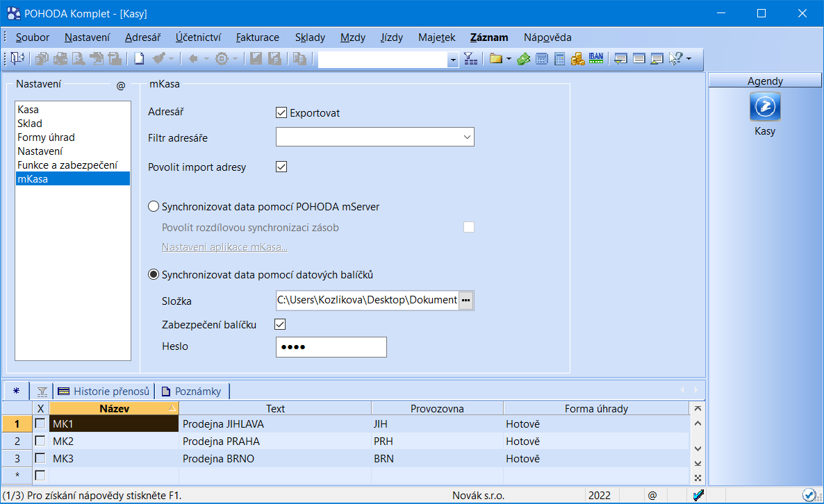Click the new blank record icon
Viewport: 824px width, 504px height.
(x=139, y=59)
